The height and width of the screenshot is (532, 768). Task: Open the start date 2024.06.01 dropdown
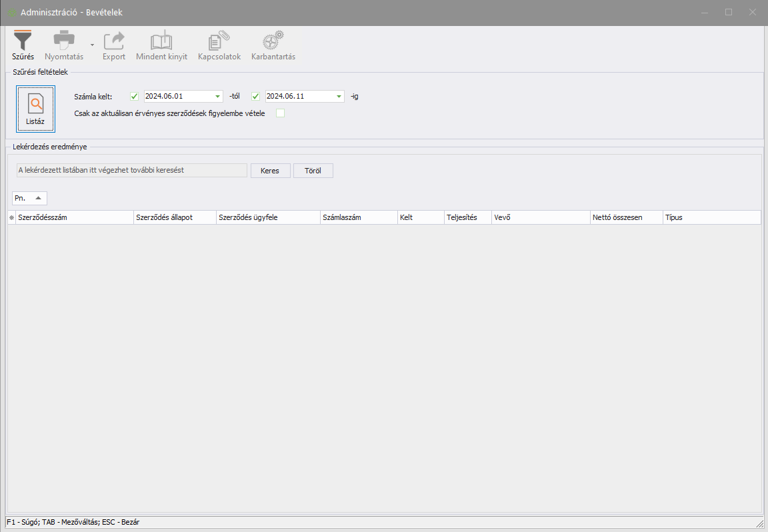point(217,96)
